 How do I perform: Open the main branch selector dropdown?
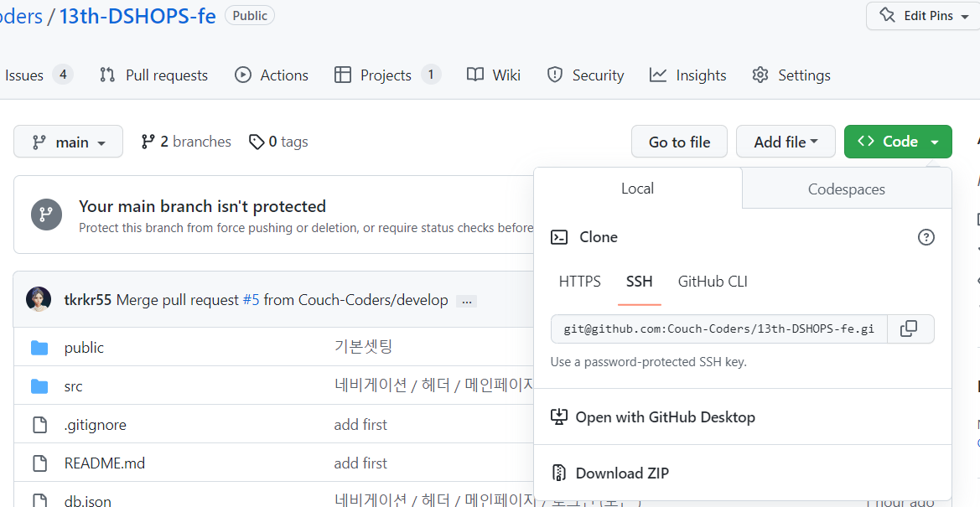pos(68,142)
